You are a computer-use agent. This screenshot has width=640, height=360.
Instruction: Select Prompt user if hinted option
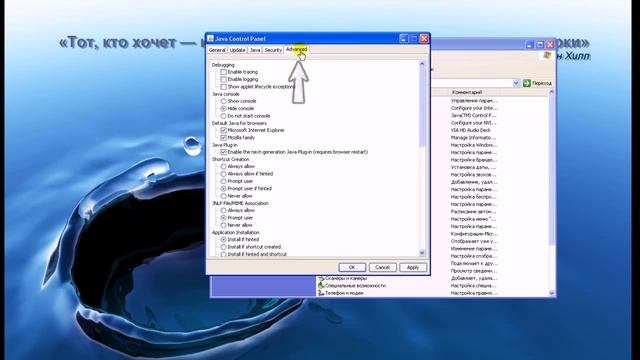click(x=223, y=189)
